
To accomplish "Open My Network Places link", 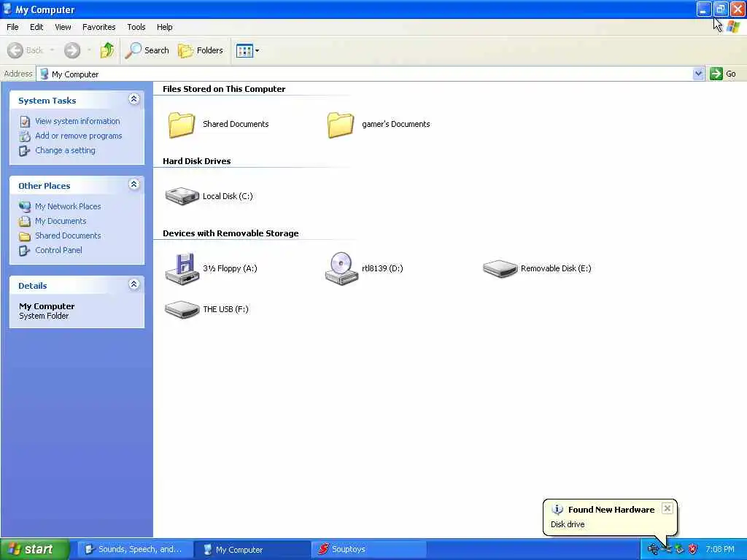I will pyautogui.click(x=68, y=206).
